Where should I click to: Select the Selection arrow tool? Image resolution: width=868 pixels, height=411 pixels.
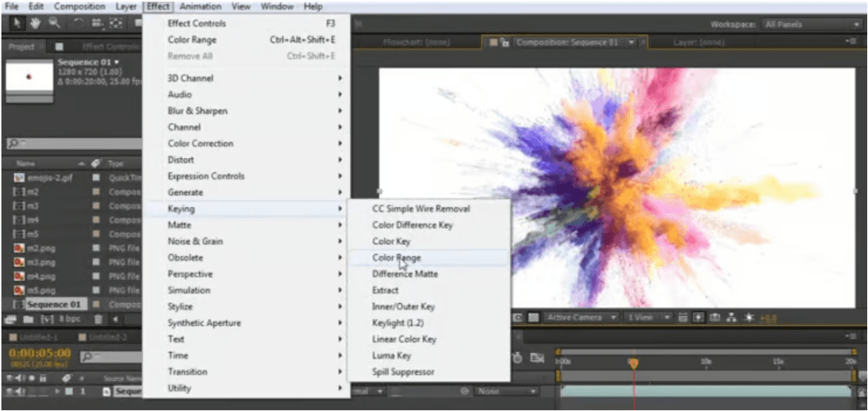(x=17, y=23)
